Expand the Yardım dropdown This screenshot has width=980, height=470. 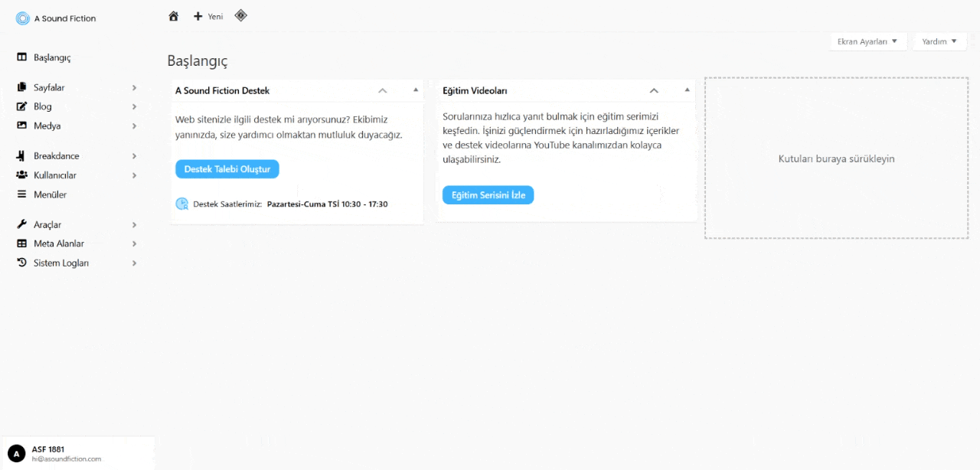point(939,41)
